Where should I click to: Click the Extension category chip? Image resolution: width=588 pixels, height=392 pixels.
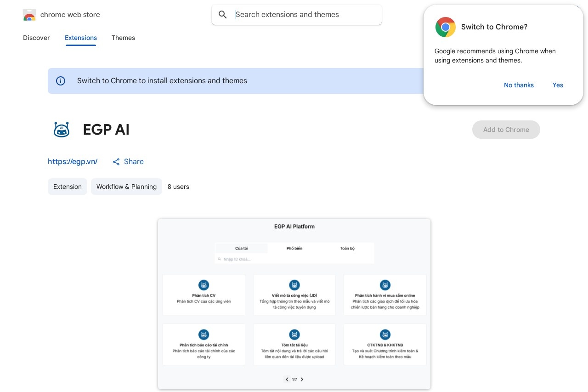pos(68,187)
